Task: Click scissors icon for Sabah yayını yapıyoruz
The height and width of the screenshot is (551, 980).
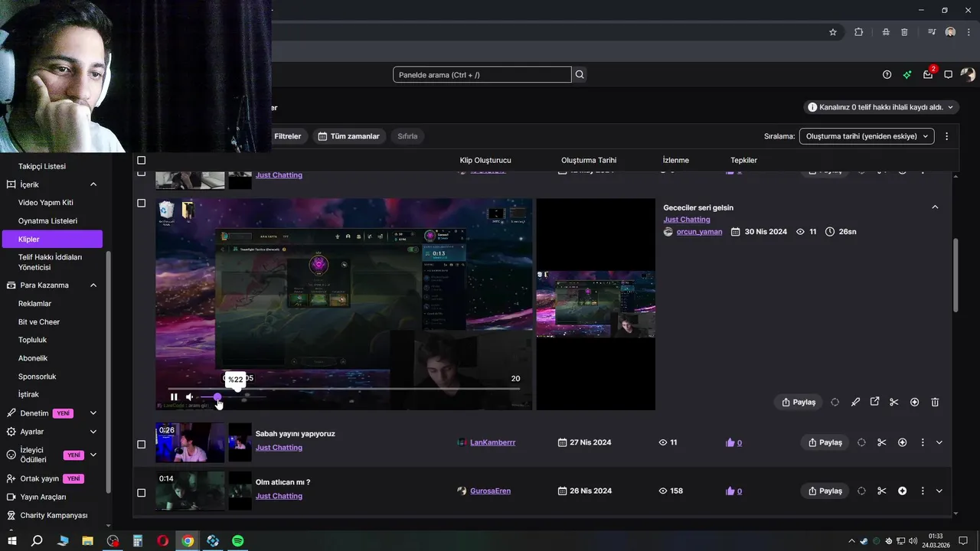Action: 882,442
